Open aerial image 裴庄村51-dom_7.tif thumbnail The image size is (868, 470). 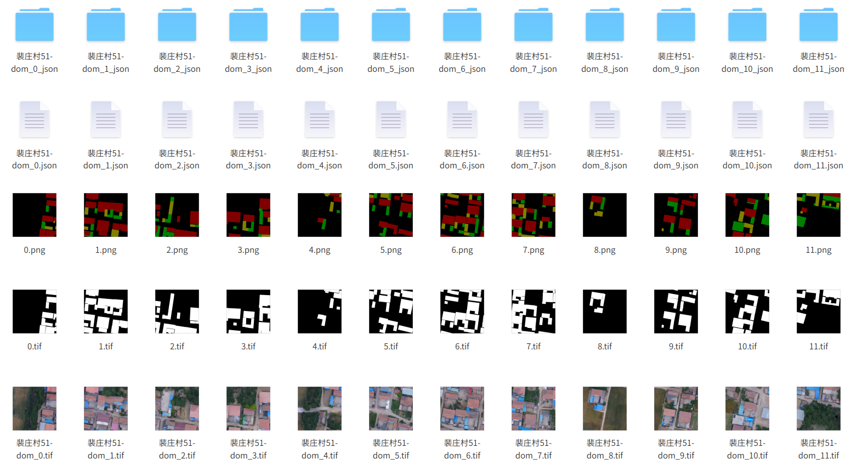coord(534,409)
